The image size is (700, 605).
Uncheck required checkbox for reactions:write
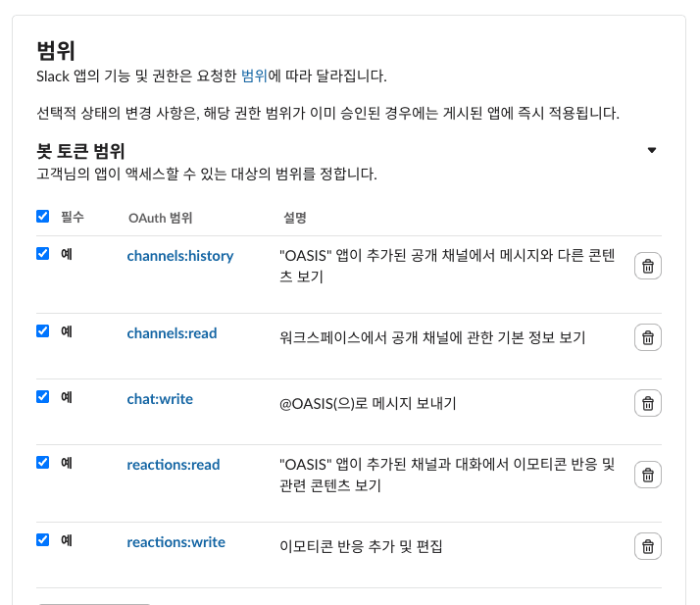coord(43,540)
